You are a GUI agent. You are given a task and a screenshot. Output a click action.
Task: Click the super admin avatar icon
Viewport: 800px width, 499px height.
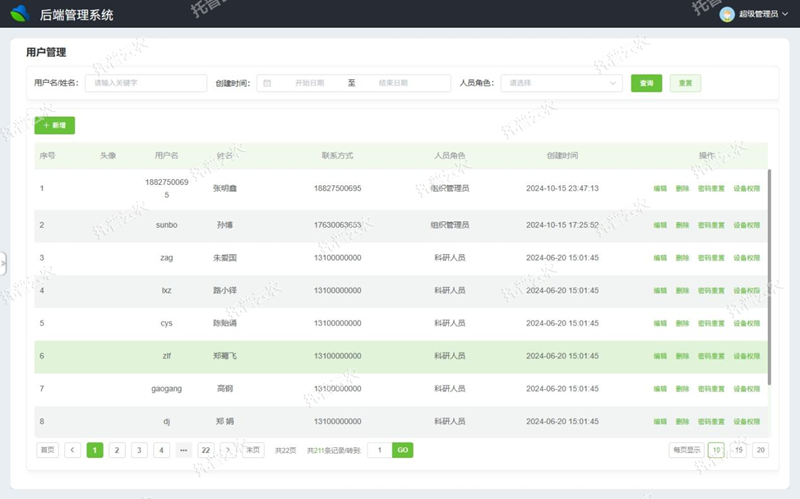click(x=727, y=14)
